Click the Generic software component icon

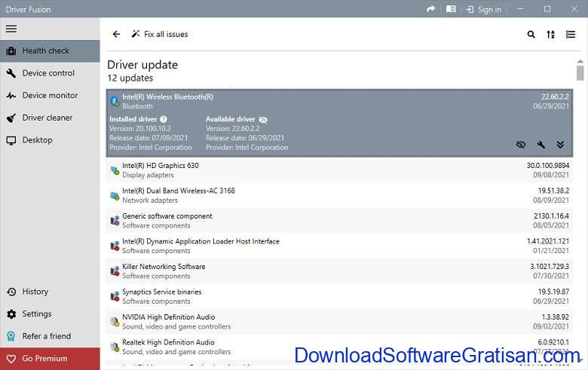115,221
